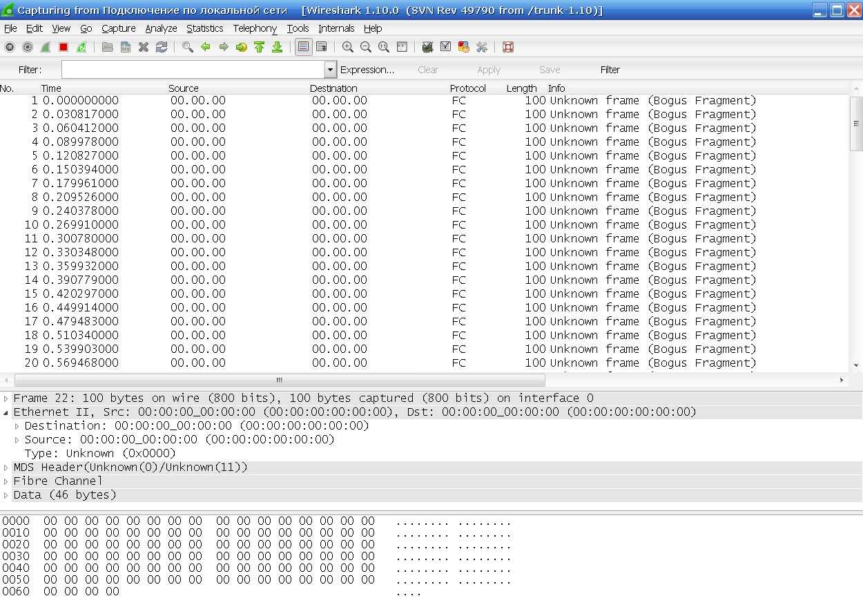Screen dimensions: 863x616
Task: Open the coloring rules icon
Action: coord(464,47)
